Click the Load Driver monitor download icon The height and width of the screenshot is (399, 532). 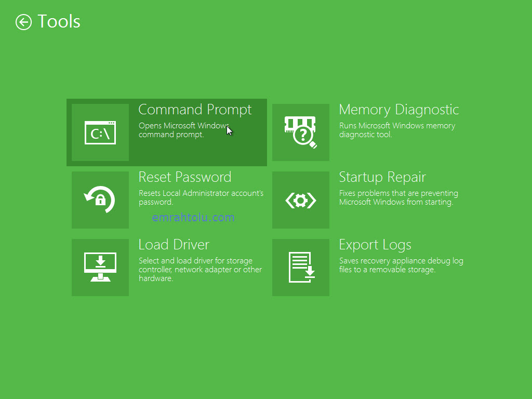pyautogui.click(x=100, y=268)
